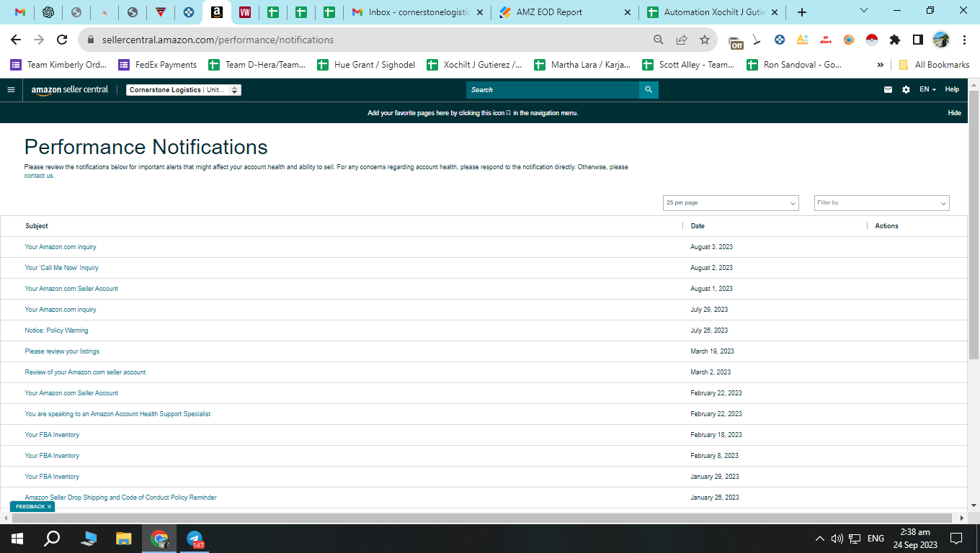980x553 pixels.
Task: Open the Scott Alley - Team bookmark
Action: (x=688, y=65)
